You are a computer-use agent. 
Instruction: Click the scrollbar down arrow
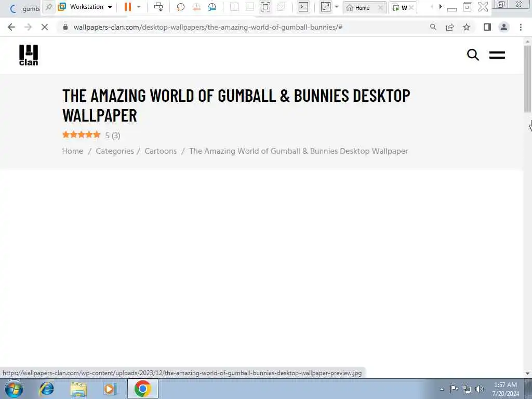[527, 374]
